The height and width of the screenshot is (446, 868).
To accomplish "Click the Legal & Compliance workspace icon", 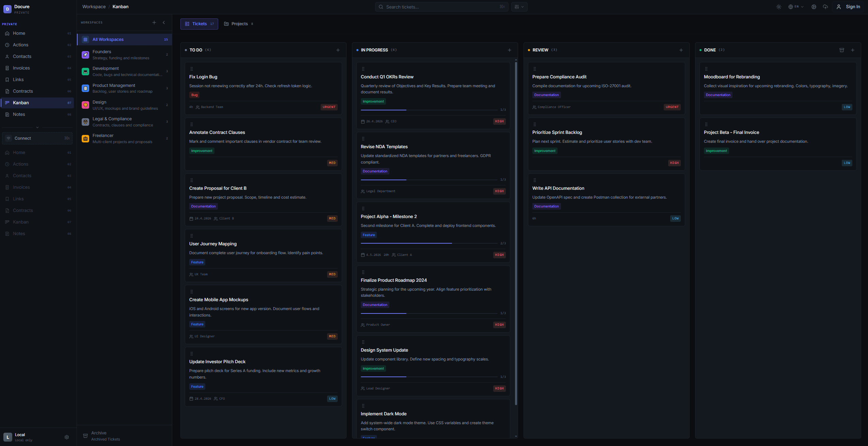I will tap(85, 122).
